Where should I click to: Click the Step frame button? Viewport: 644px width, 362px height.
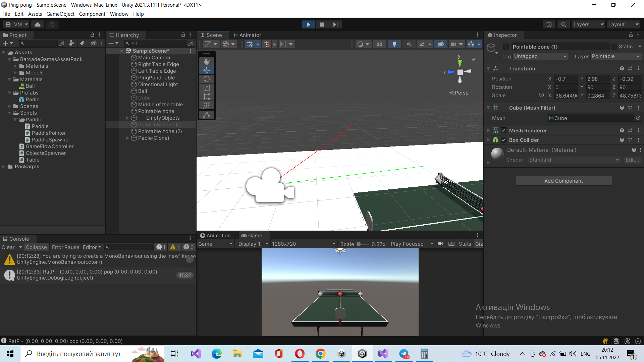click(335, 24)
